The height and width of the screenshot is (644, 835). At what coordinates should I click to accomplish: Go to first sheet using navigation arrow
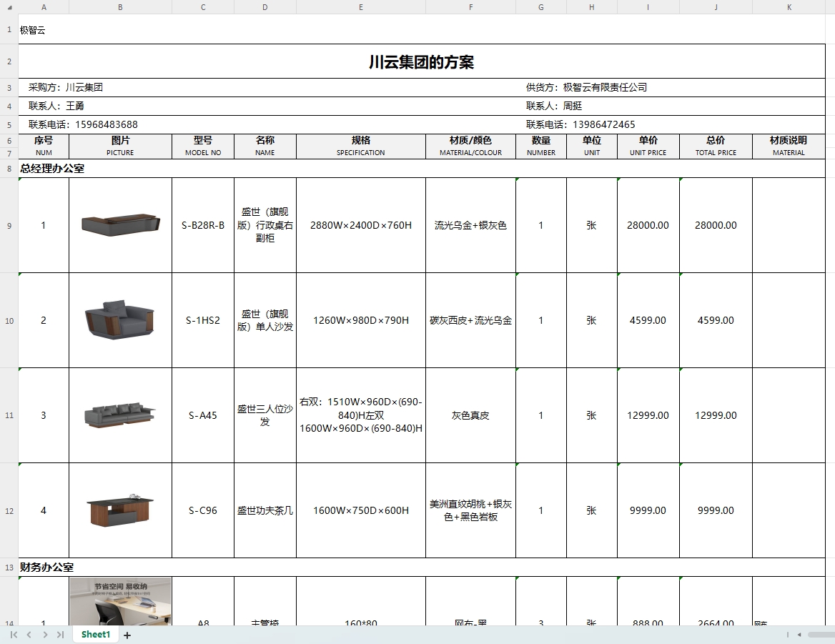pyautogui.click(x=14, y=635)
